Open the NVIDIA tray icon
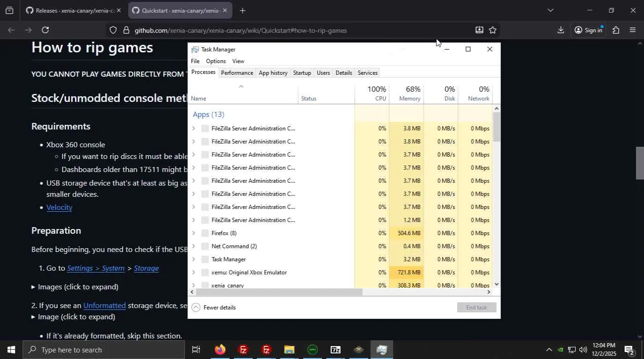The image size is (644, 359). point(560,350)
